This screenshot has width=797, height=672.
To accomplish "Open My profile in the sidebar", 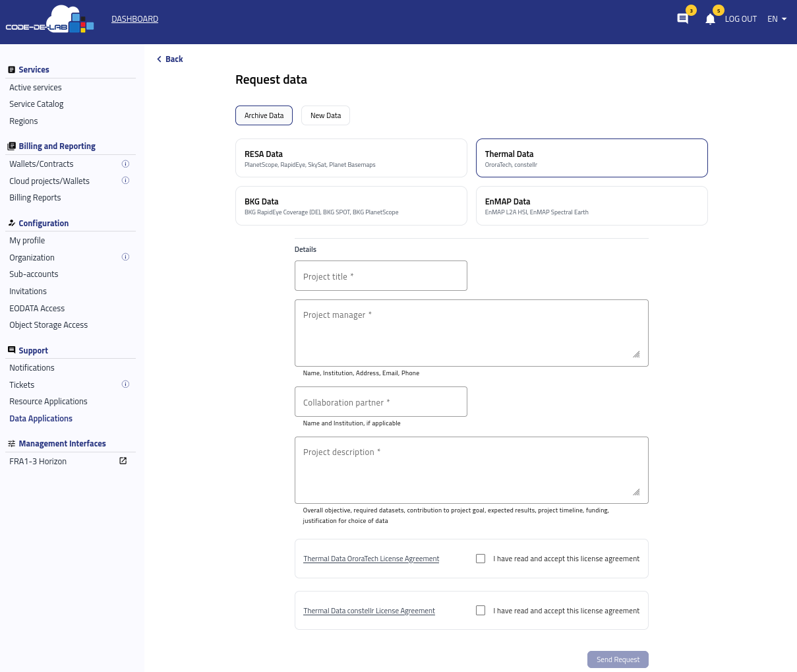I will click(27, 241).
